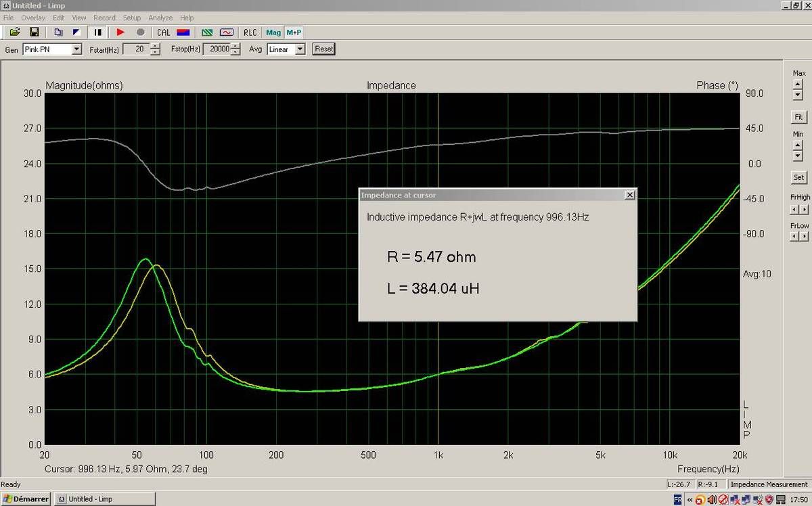Click the 'Avg:10' label on graph

coord(757,274)
